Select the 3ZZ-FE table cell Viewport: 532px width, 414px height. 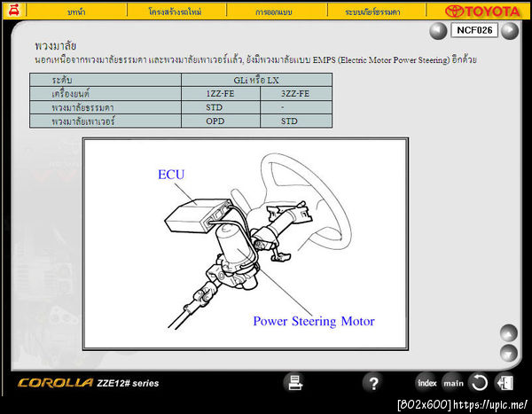pos(296,94)
